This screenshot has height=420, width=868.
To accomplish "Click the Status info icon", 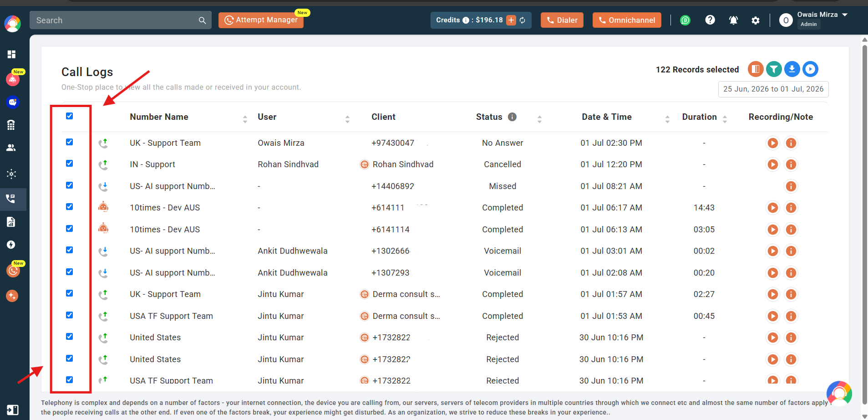I will coord(512,117).
